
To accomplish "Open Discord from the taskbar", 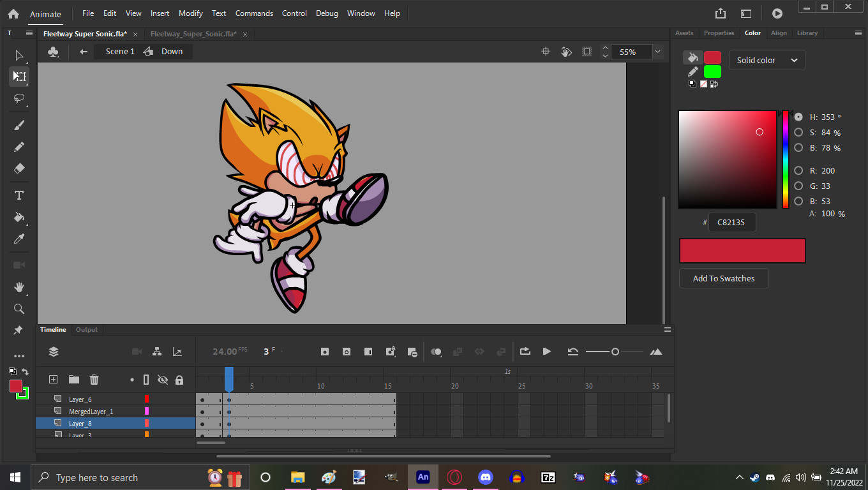I will (486, 477).
